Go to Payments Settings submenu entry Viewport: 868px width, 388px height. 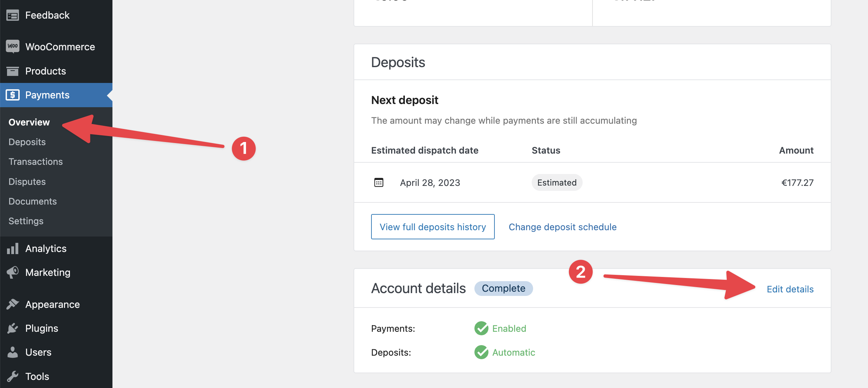click(26, 221)
